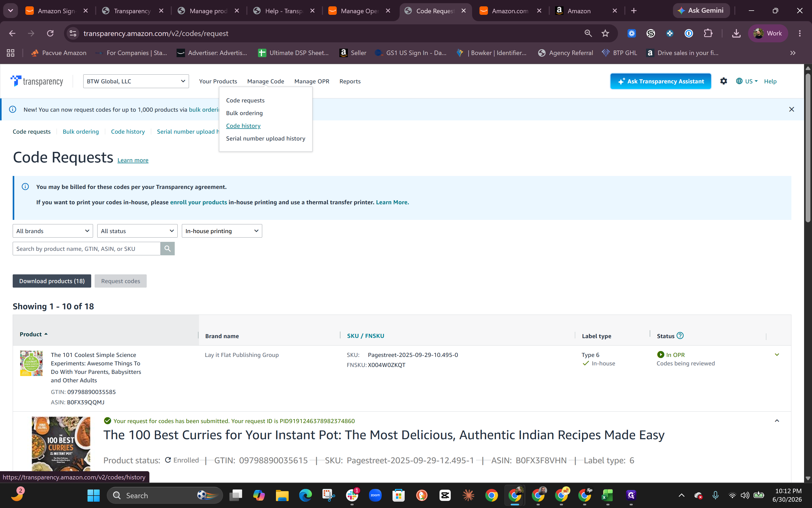Screen dimensions: 812x508
Task: Open File Explorer from taskbar
Action: tap(282, 495)
